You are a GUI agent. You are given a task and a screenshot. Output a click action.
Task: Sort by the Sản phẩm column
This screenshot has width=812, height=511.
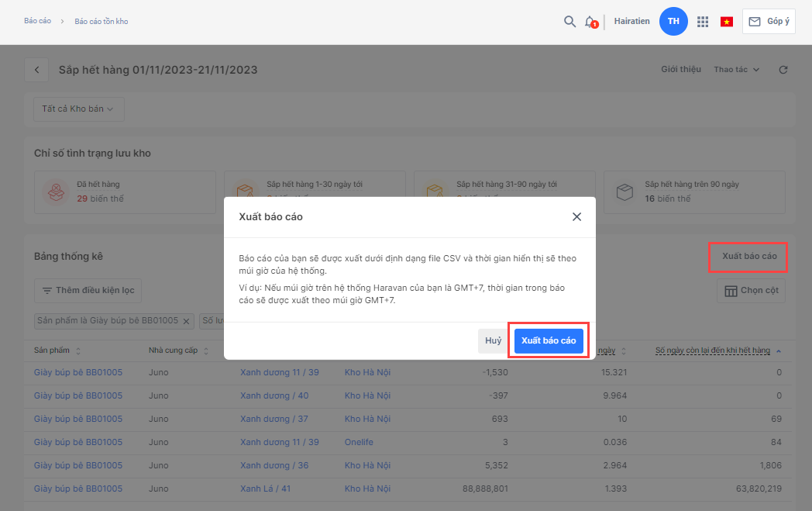click(x=77, y=350)
